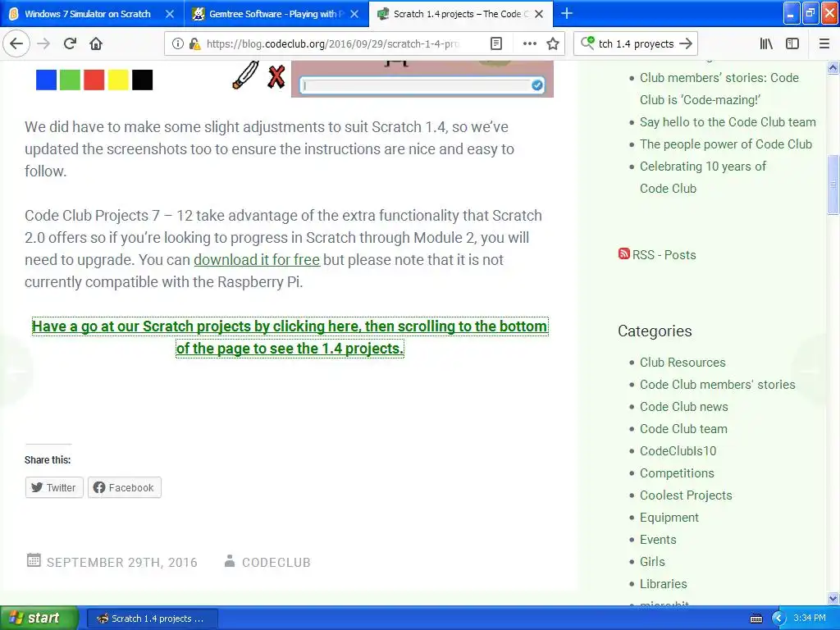The image size is (840, 630).
Task: Open the Code Club news category
Action: tap(683, 407)
